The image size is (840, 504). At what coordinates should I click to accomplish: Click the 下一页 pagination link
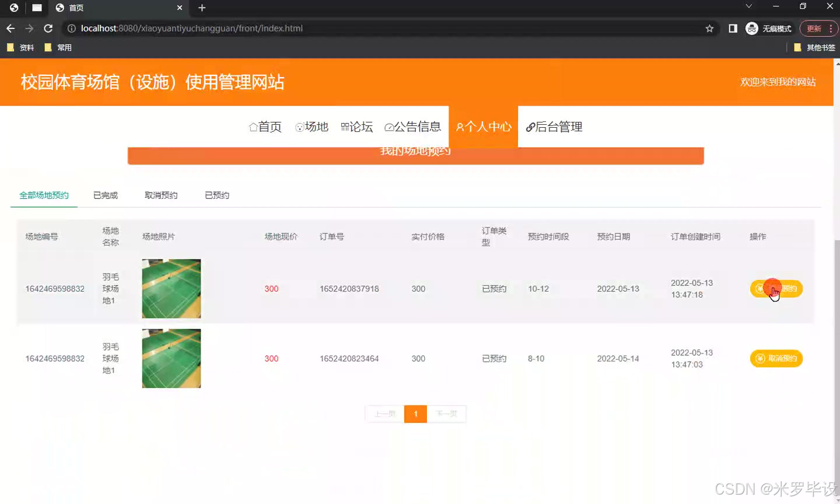pyautogui.click(x=446, y=414)
